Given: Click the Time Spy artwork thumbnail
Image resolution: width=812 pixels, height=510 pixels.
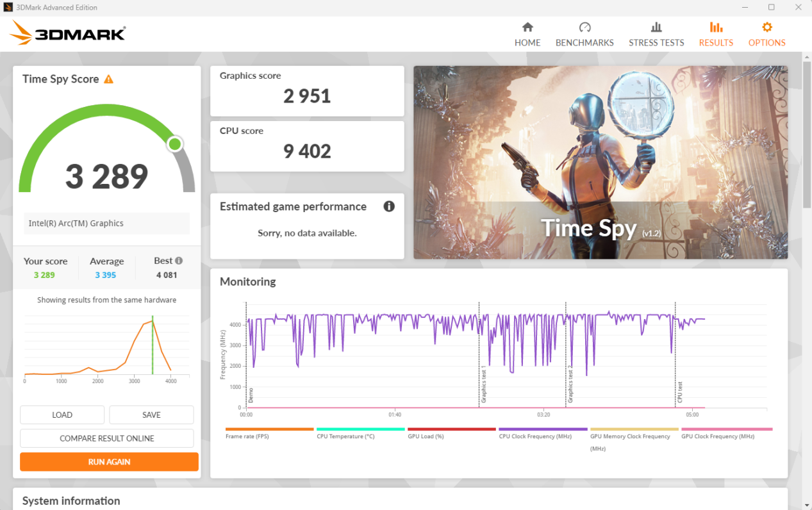Looking at the screenshot, I should [x=601, y=162].
